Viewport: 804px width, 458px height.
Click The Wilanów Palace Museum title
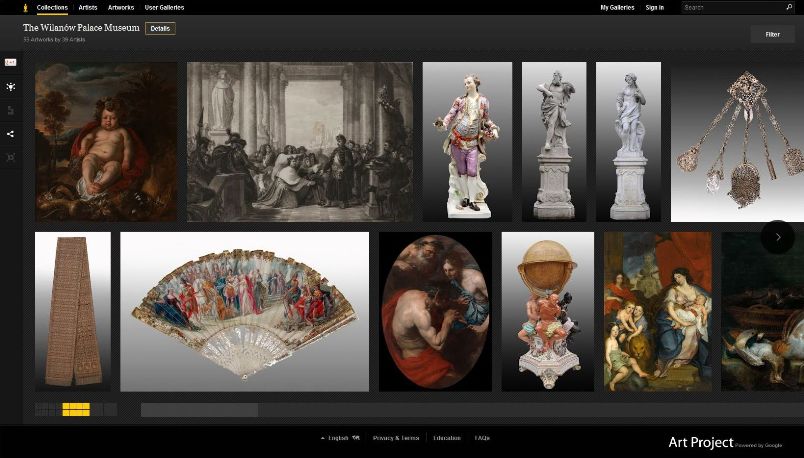81,28
